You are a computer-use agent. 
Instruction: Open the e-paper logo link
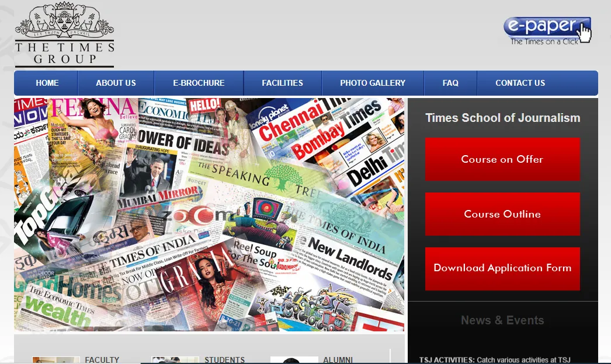coord(547,31)
